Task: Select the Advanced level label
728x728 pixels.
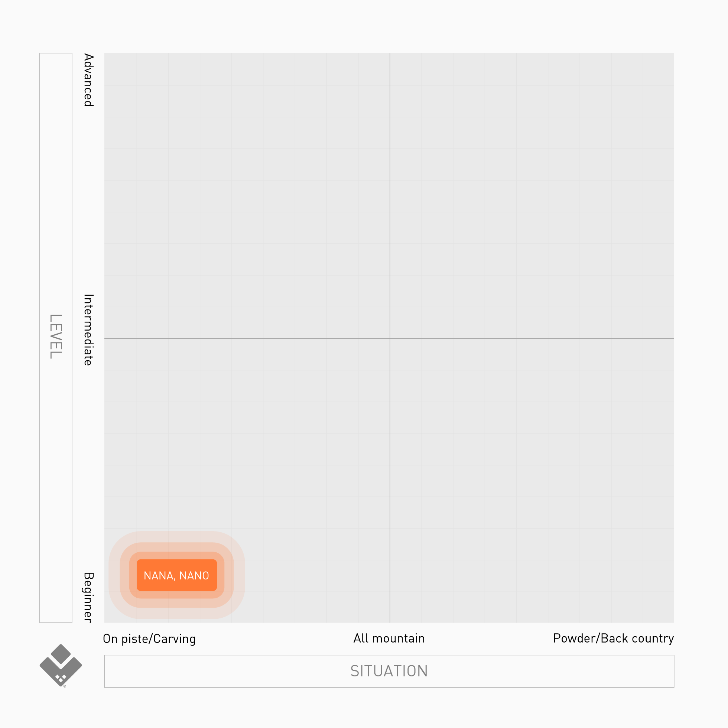Action: 88,80
